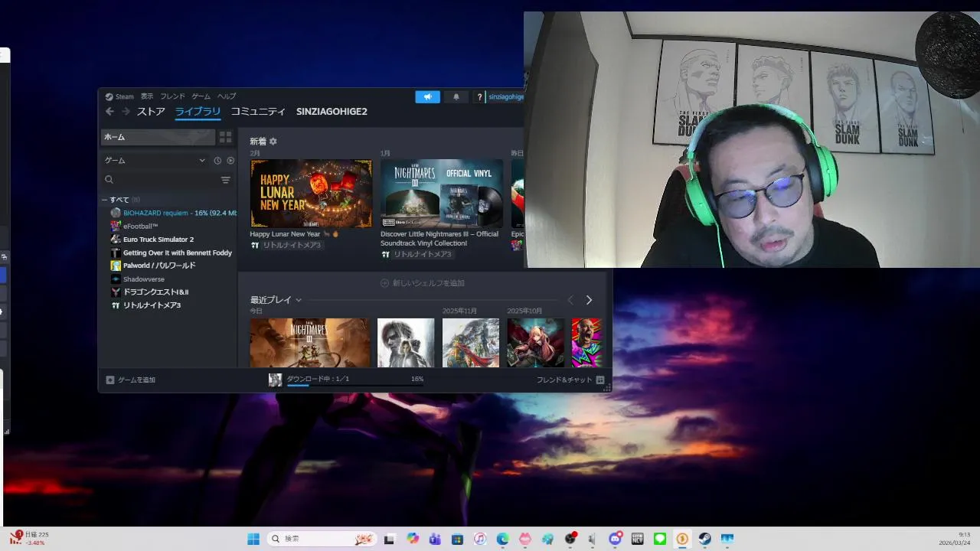Screen dimensions: 980x551
Task: Toggle the ready-to-play filter icon
Action: tap(230, 161)
